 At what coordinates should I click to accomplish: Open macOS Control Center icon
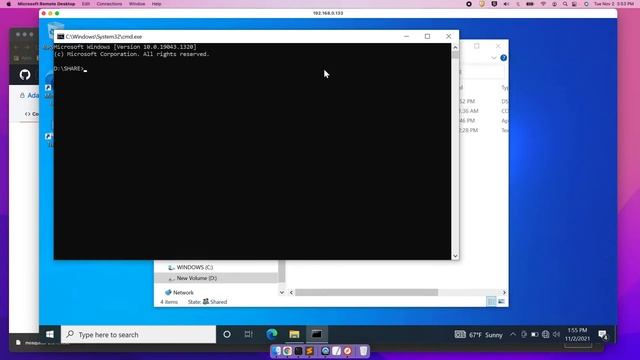(575, 4)
